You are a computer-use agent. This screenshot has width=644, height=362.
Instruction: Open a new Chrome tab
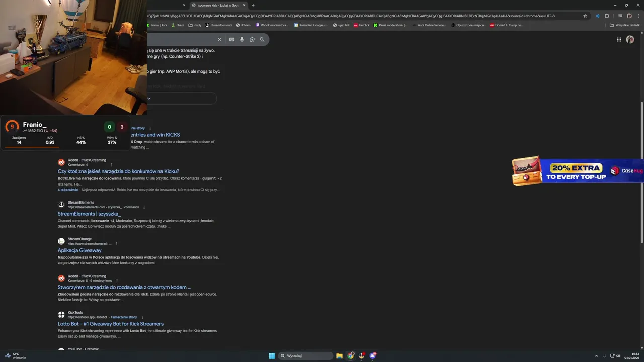pos(253,5)
